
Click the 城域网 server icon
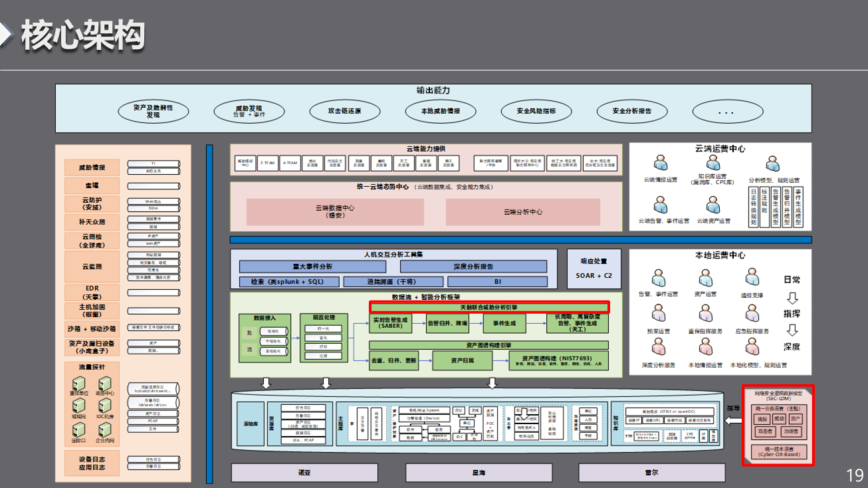click(79, 406)
